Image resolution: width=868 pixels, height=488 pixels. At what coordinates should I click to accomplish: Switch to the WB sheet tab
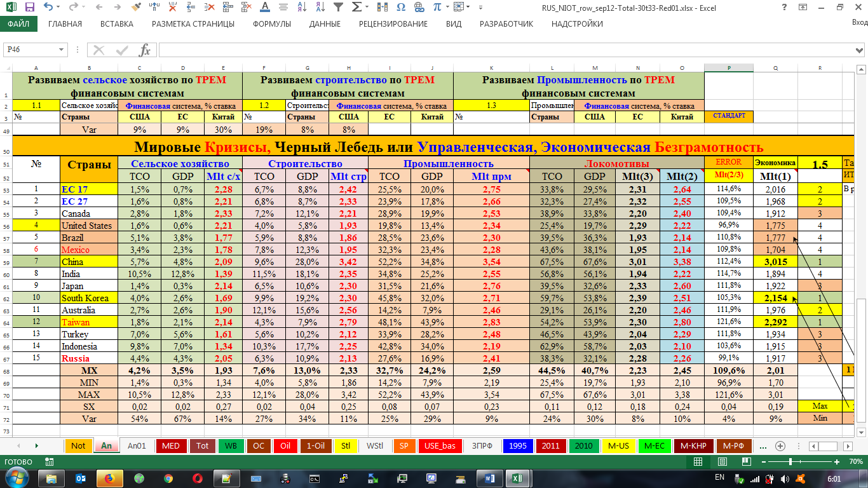[x=231, y=445]
